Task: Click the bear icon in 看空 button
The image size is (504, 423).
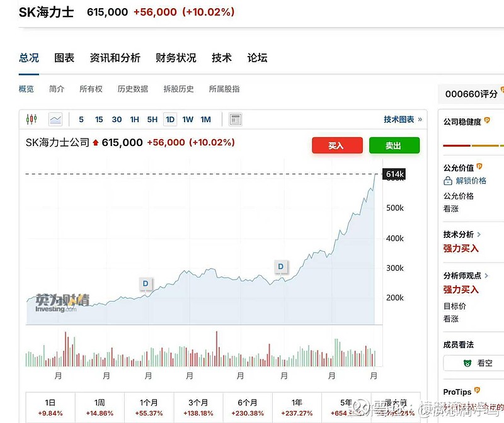Action: 467,363
